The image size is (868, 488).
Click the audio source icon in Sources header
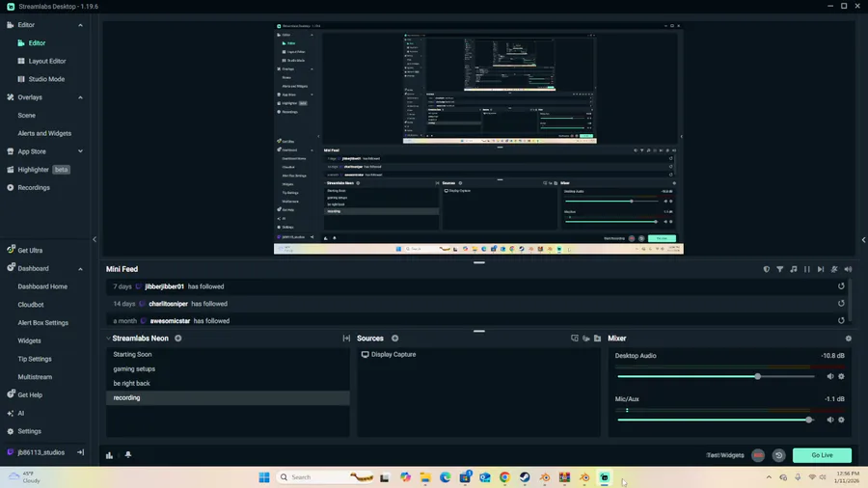click(x=586, y=339)
